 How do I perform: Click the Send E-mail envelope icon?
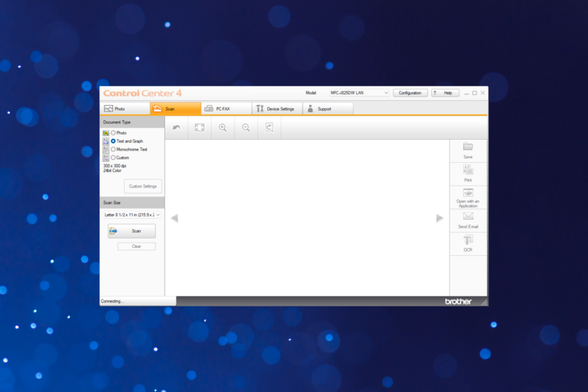468,217
